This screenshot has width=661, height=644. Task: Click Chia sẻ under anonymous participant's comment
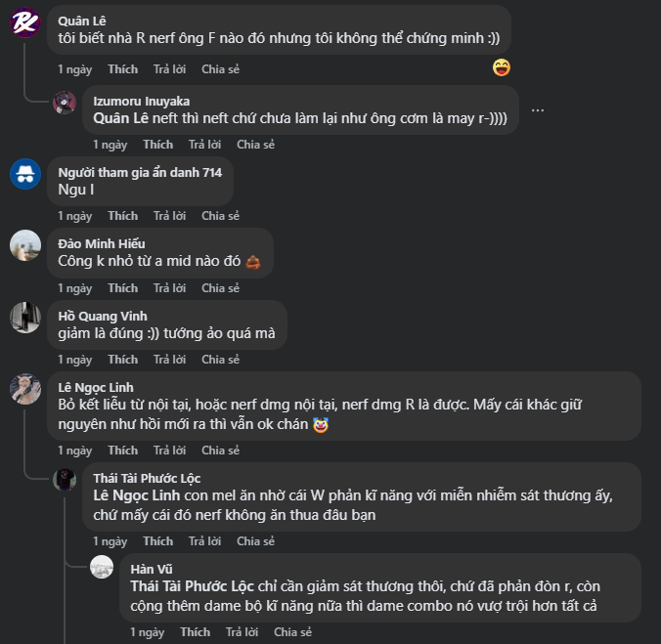[220, 216]
